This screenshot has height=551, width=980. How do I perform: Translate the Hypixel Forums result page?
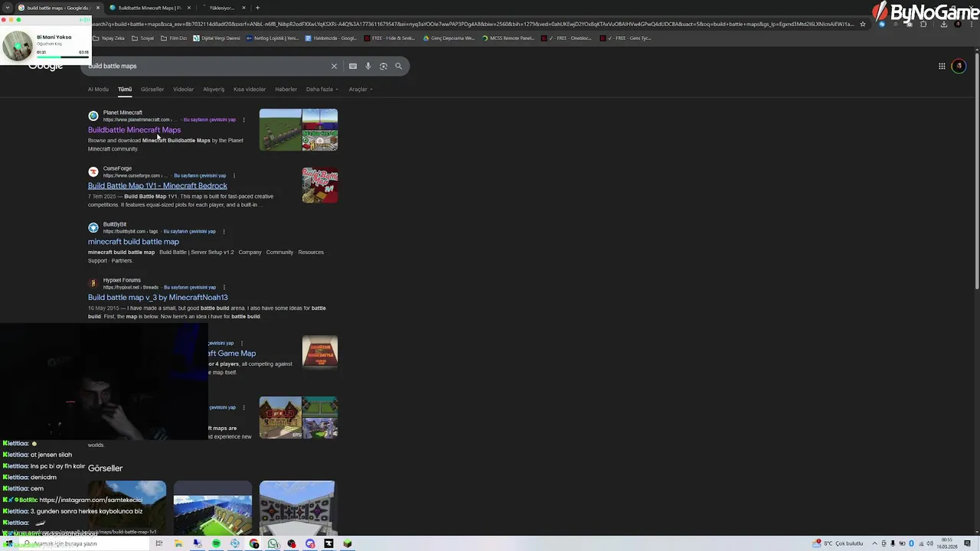pyautogui.click(x=189, y=287)
